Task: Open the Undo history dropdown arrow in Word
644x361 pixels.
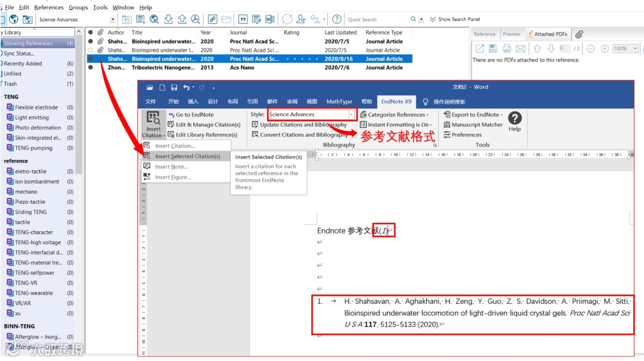Action: click(193, 88)
